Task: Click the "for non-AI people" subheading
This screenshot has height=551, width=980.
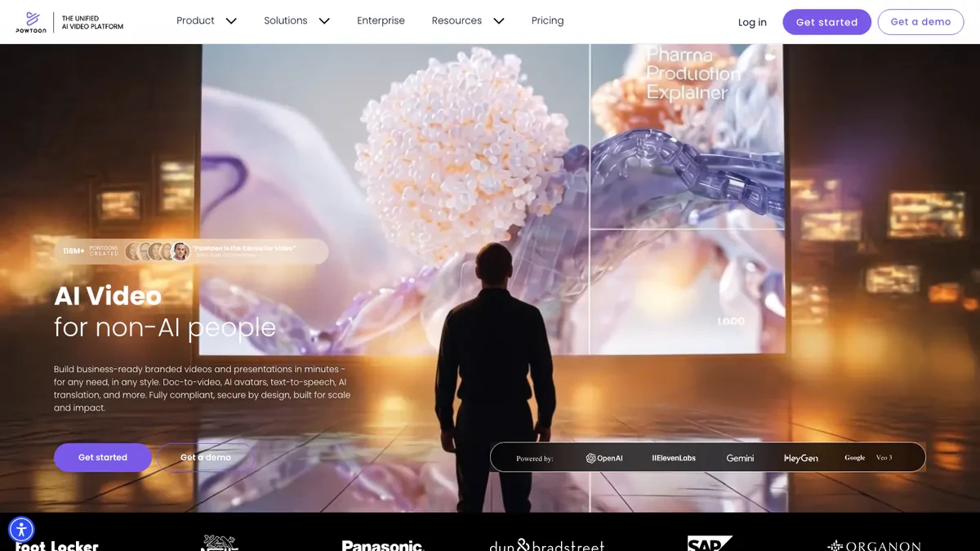Action: click(165, 327)
